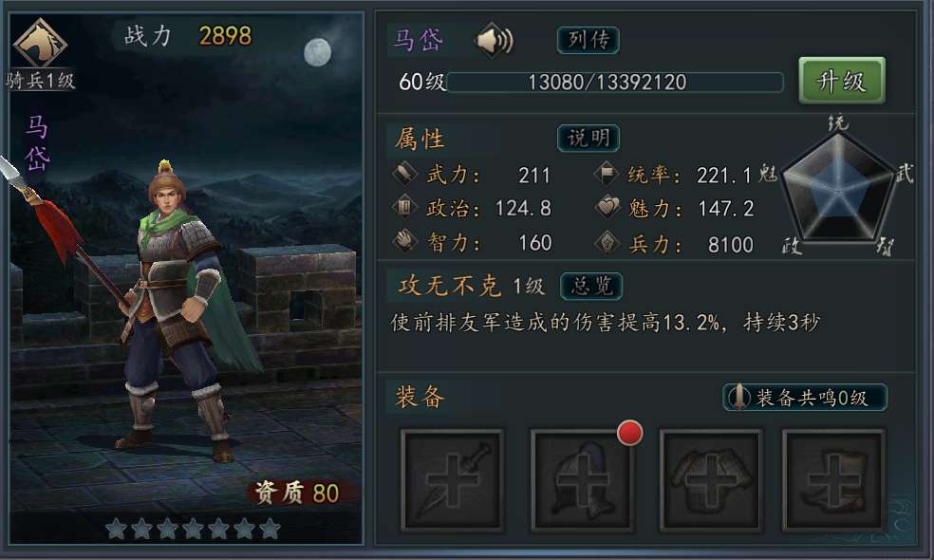
Task: Play Ma Dai's voice with speaker icon
Action: coord(494,41)
